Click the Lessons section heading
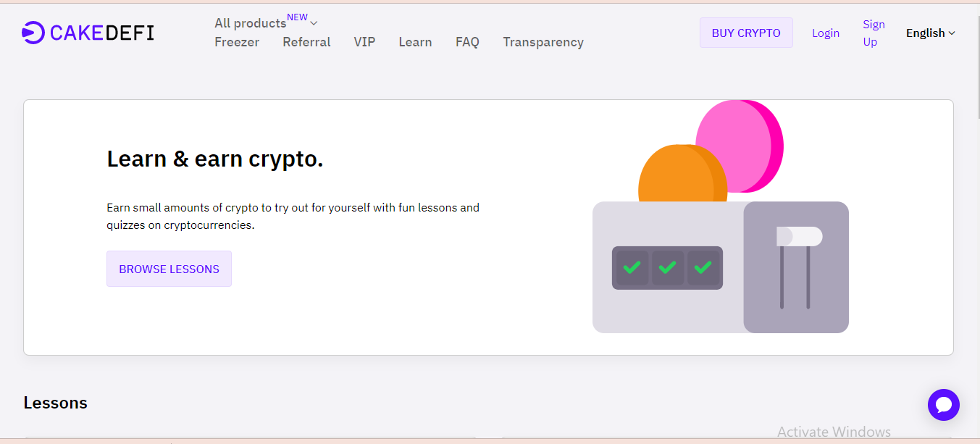Viewport: 980px width, 444px height. point(55,403)
